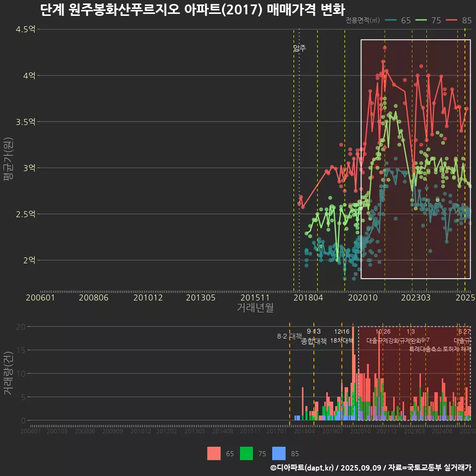Click the 200703 label on volume chart axis
The height and width of the screenshot is (476, 476).
pyautogui.click(x=57, y=431)
